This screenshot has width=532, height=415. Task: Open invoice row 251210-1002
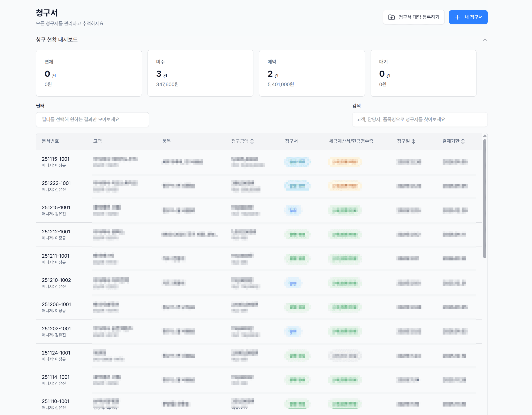56,280
